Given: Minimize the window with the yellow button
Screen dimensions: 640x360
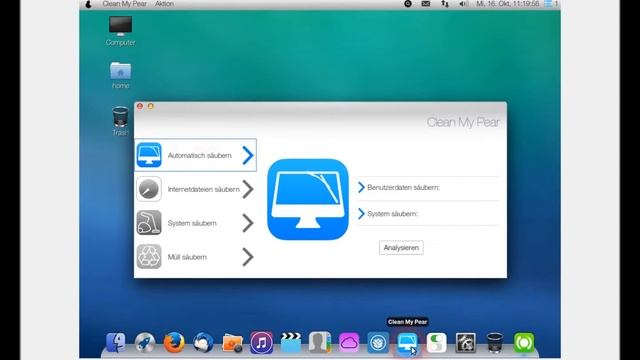Looking at the screenshot, I should pos(151,106).
